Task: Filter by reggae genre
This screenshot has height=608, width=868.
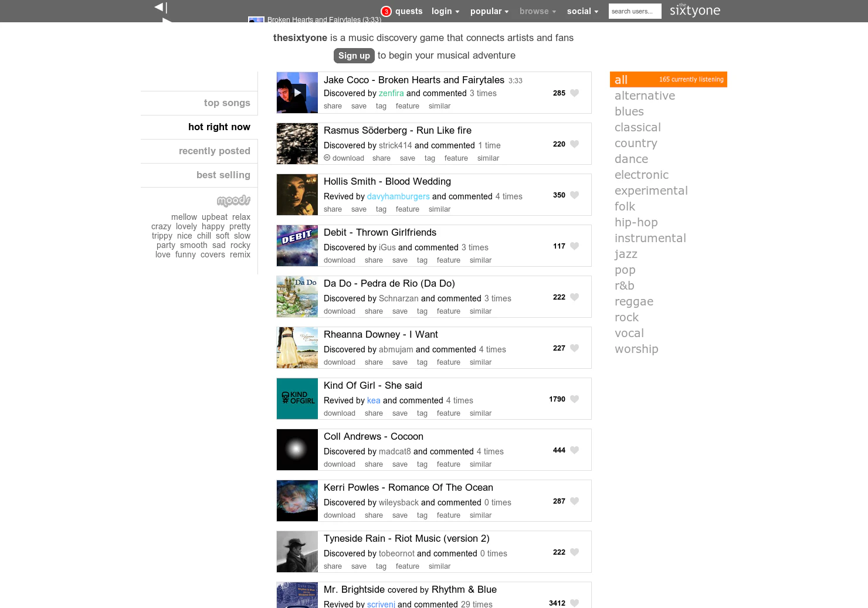Action: pyautogui.click(x=634, y=301)
